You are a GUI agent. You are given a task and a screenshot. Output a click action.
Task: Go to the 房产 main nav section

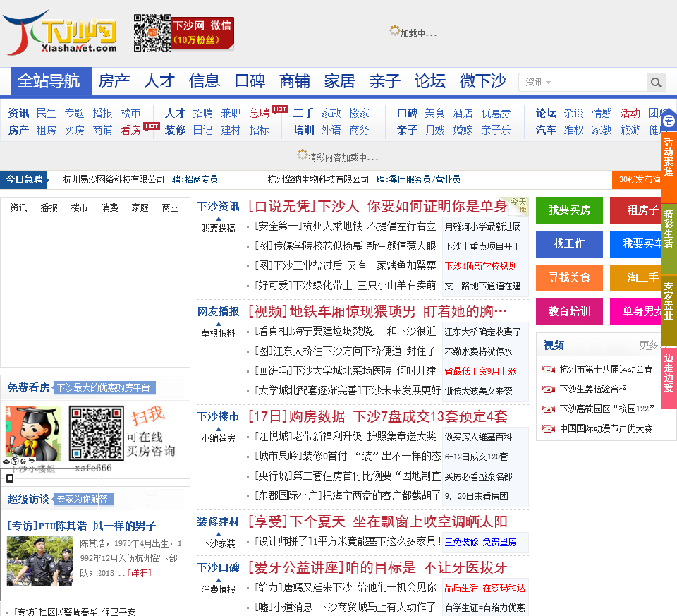click(x=114, y=80)
